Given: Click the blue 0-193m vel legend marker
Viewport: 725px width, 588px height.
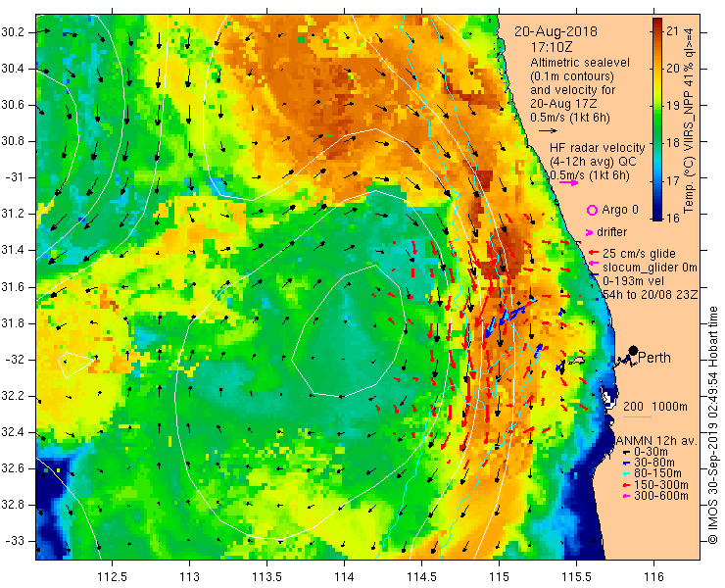Looking at the screenshot, I should click(x=595, y=274).
